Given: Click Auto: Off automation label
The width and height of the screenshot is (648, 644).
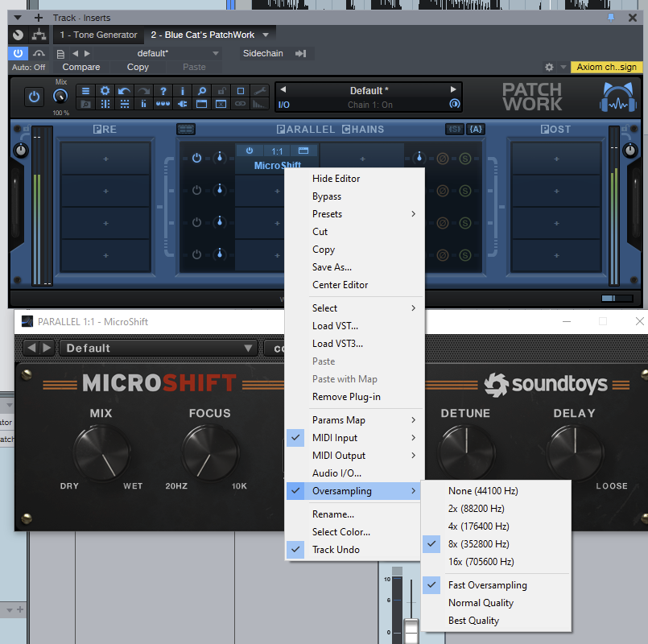Looking at the screenshot, I should click(28, 68).
